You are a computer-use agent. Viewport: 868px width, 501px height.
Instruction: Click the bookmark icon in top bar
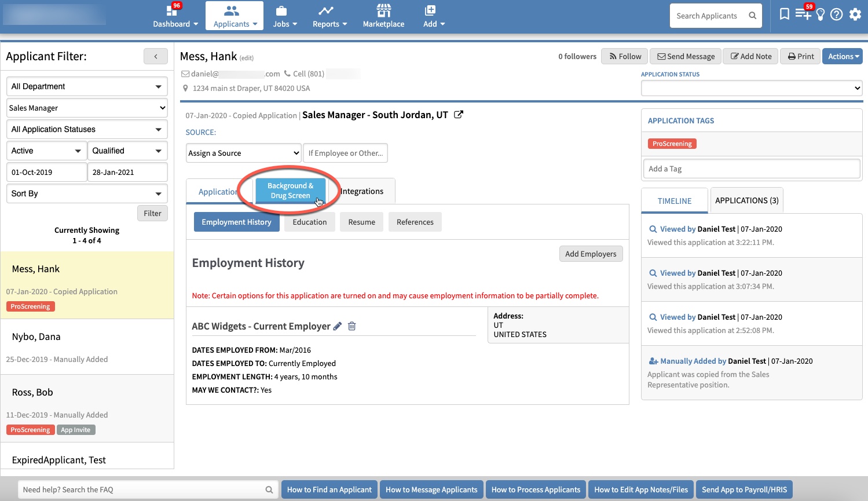point(784,14)
